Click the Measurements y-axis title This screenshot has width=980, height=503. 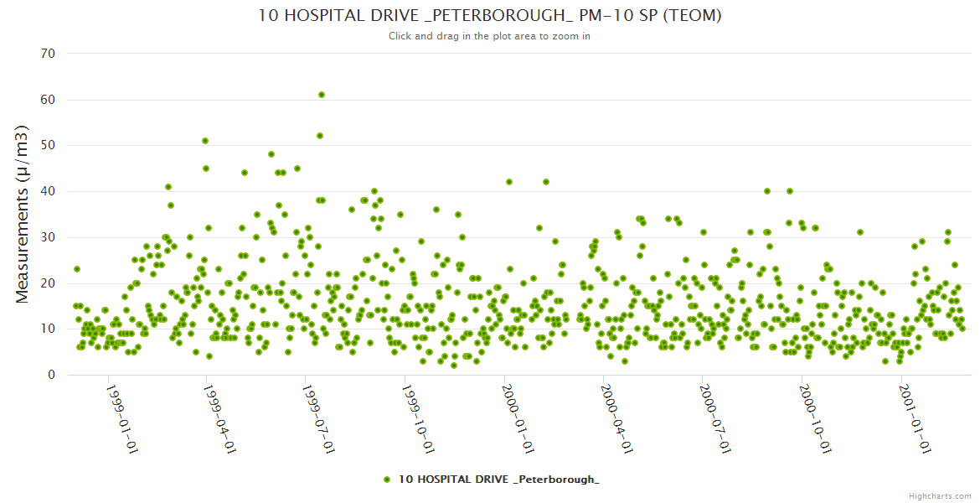tap(23, 214)
